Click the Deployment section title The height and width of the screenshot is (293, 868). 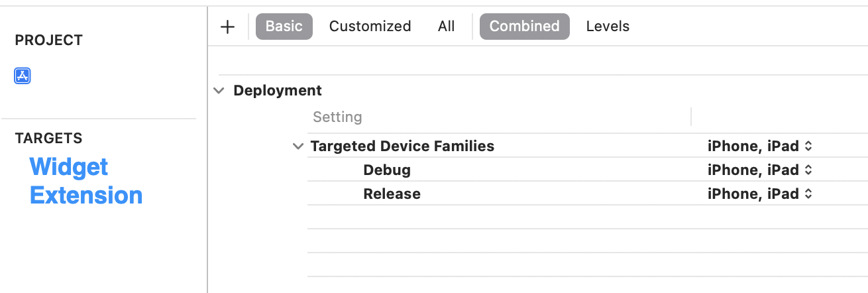tap(278, 91)
